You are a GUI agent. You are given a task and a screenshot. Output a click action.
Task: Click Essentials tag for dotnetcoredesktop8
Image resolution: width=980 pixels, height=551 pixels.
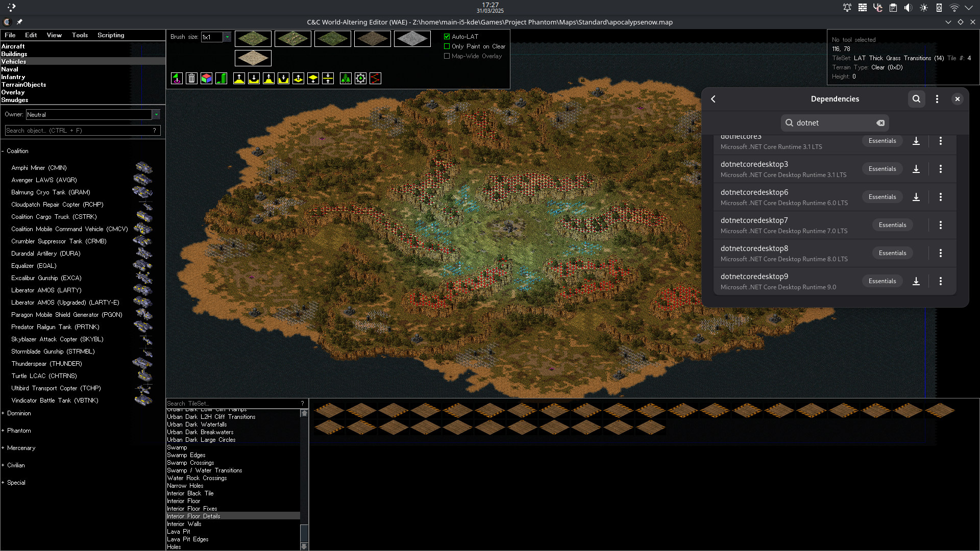892,253
